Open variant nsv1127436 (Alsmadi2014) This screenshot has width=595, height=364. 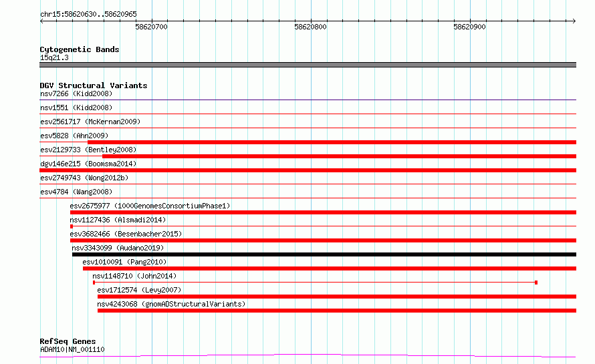(118, 220)
